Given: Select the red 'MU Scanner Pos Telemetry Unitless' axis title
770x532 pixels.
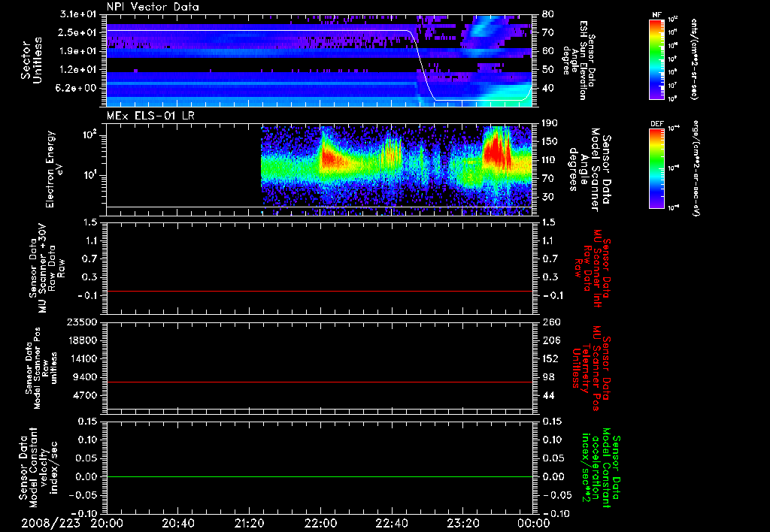Looking at the screenshot, I should [x=591, y=368].
